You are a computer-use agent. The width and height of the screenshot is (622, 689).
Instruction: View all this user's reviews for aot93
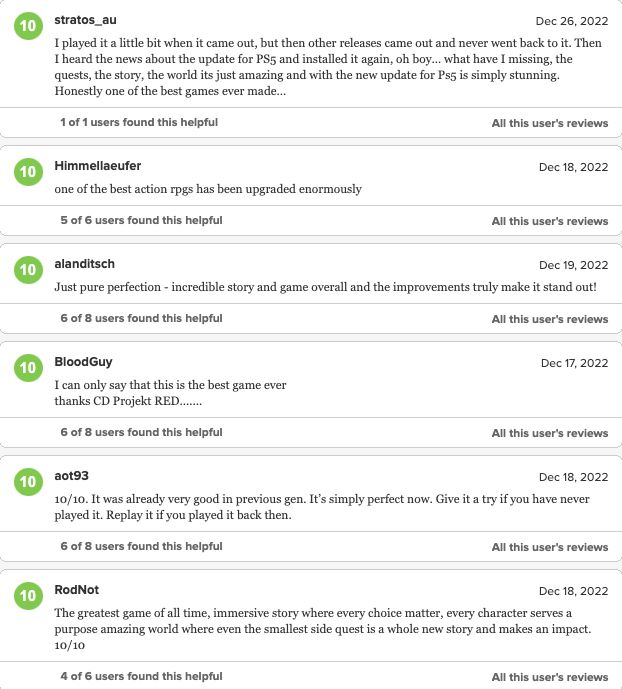pyautogui.click(x=550, y=547)
